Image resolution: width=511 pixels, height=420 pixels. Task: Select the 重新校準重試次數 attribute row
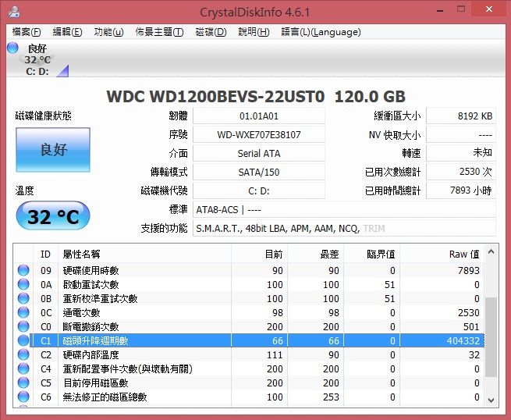coord(250,298)
